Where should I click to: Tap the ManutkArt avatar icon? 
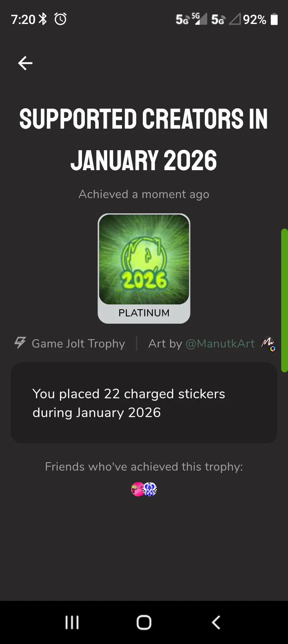pos(268,344)
